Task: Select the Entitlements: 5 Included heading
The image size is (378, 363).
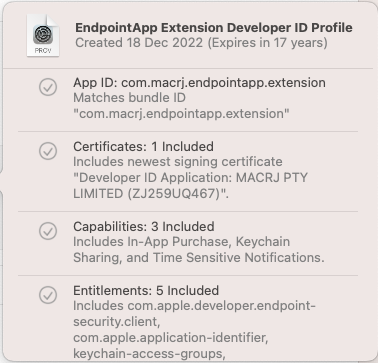Action: pyautogui.click(x=146, y=290)
